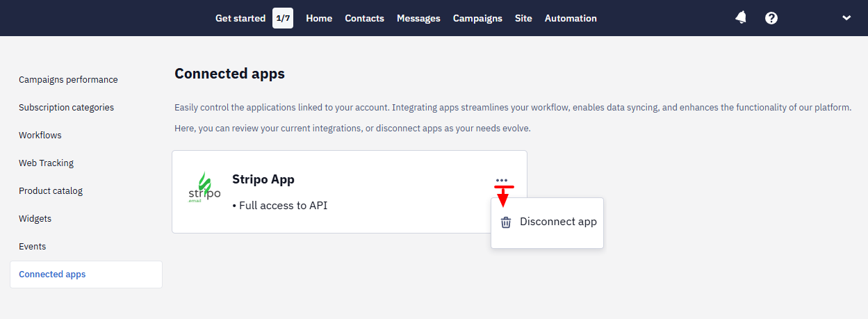Image resolution: width=868 pixels, height=319 pixels.
Task: Go to Home in the top navigation
Action: [x=319, y=18]
